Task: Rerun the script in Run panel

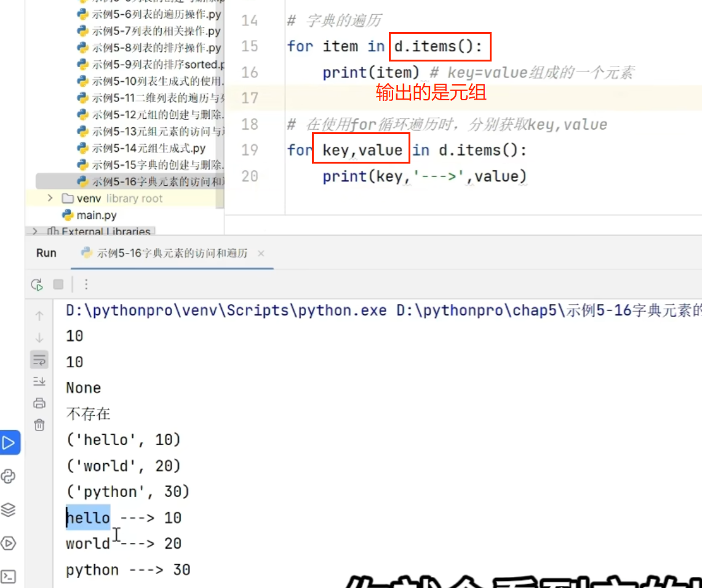Action: 37,285
